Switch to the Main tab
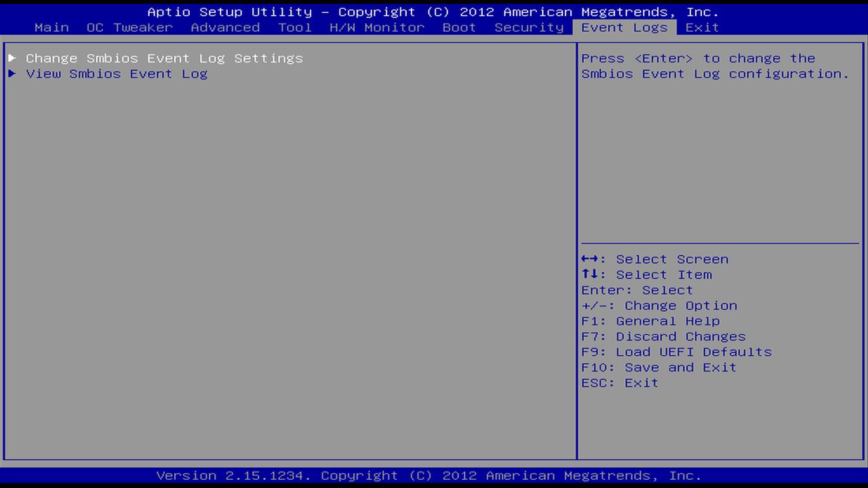The image size is (868, 488). point(52,28)
